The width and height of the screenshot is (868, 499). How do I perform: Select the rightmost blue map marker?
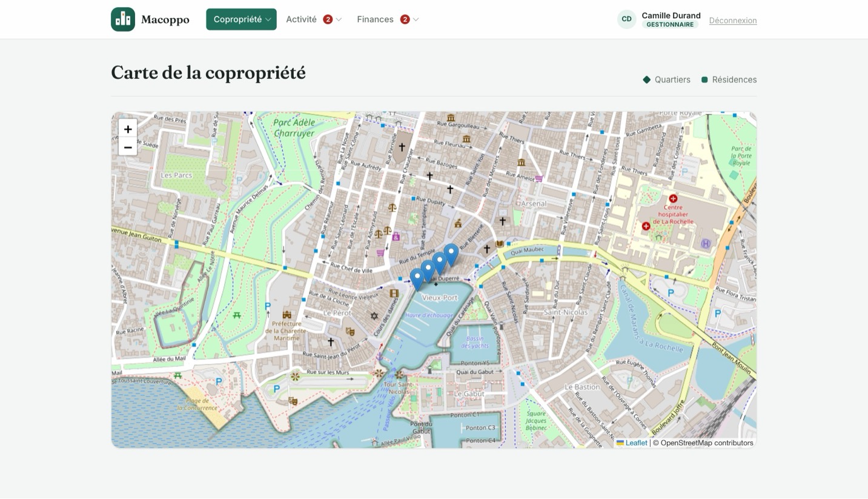click(451, 255)
